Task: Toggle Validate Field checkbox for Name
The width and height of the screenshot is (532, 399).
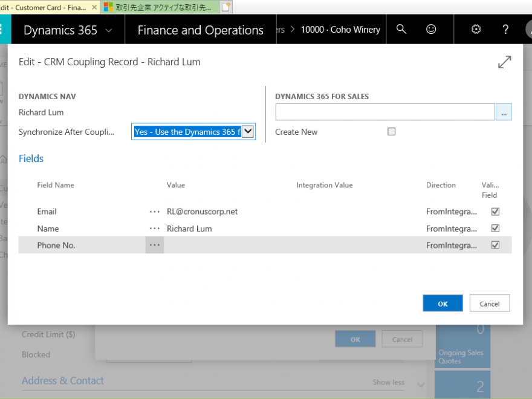Action: pos(495,229)
